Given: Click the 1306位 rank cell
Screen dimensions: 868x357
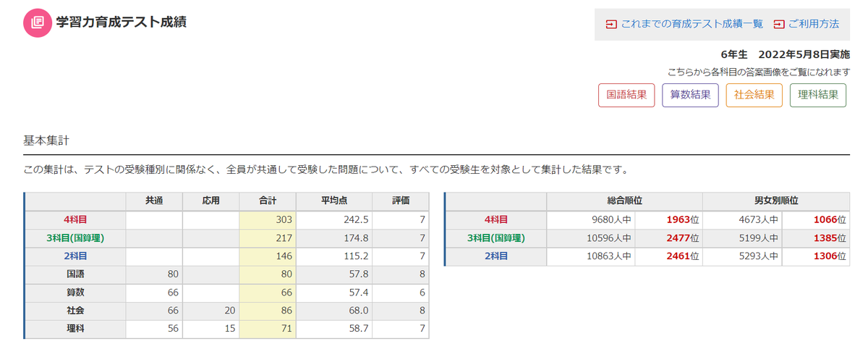Looking at the screenshot, I should click(816, 256).
